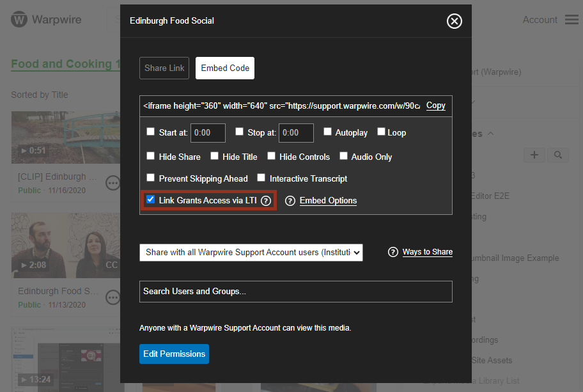
Task: Open options menu for Edinburgh Food S... video
Action: [x=113, y=297]
